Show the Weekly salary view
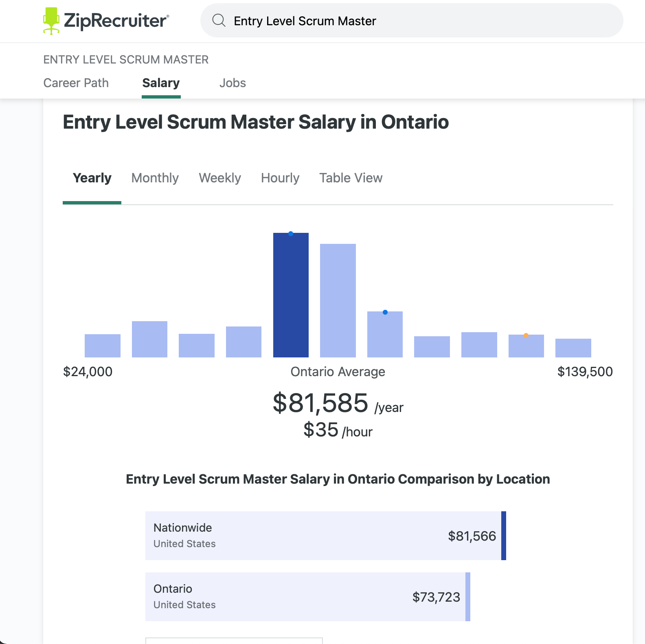This screenshot has height=644, width=645. pyautogui.click(x=219, y=178)
